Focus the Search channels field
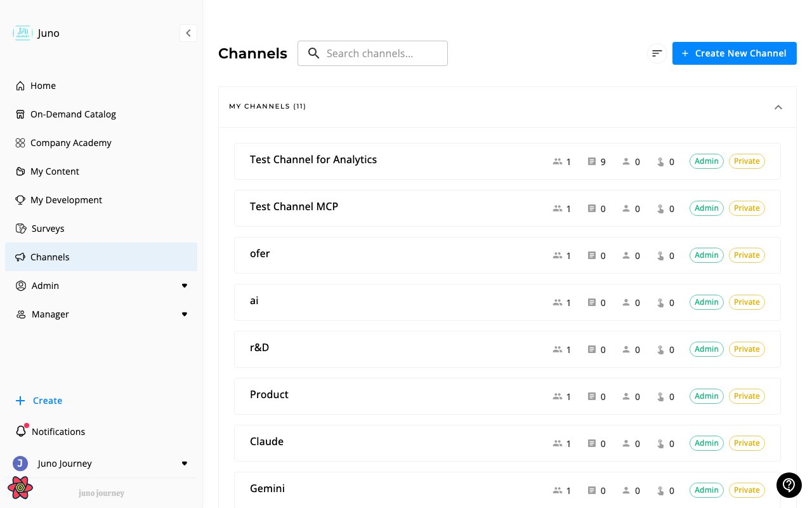This screenshot has width=812, height=508. pos(372,53)
